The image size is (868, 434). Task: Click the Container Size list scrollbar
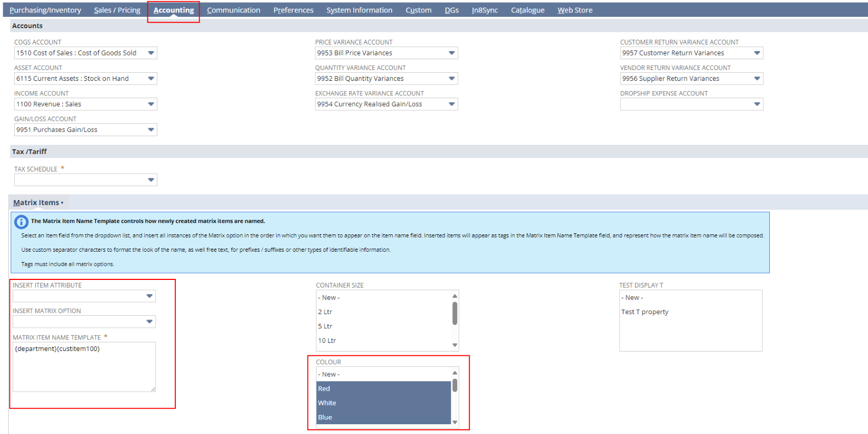[x=455, y=315]
